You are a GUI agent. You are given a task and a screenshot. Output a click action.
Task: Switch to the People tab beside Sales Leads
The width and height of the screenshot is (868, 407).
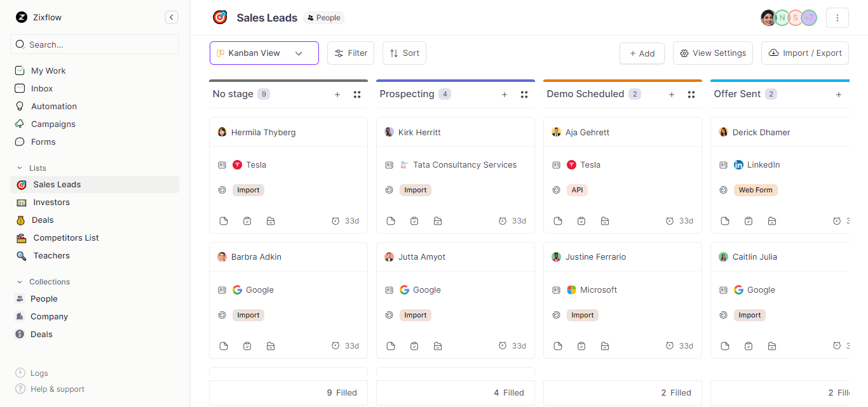(x=323, y=17)
